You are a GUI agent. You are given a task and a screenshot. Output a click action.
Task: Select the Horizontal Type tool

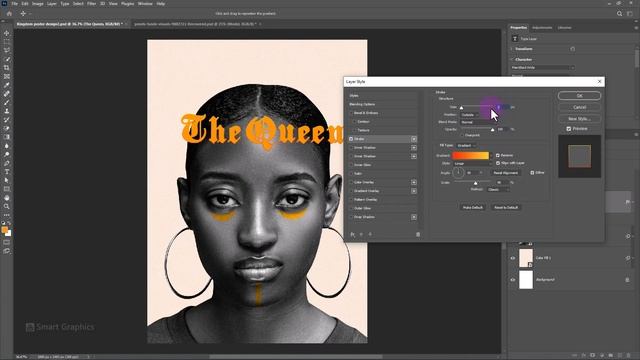(x=7, y=172)
